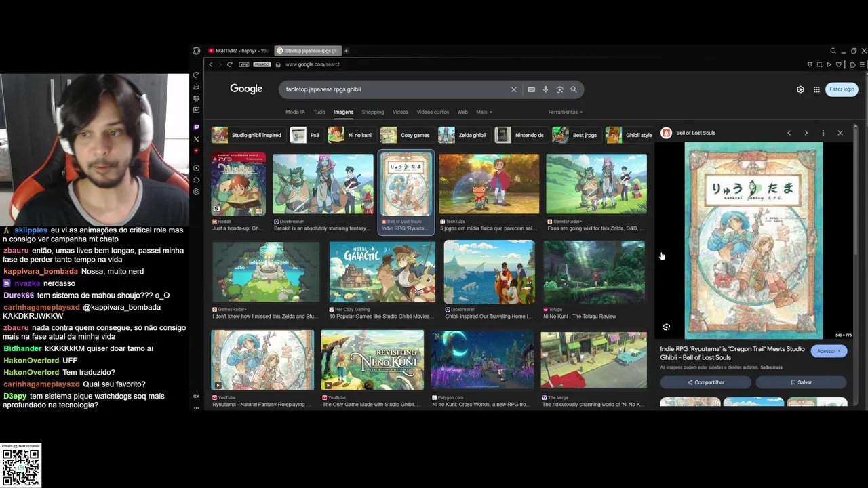The image size is (868, 488).
Task: Go back using browser back arrow
Action: [211, 64]
